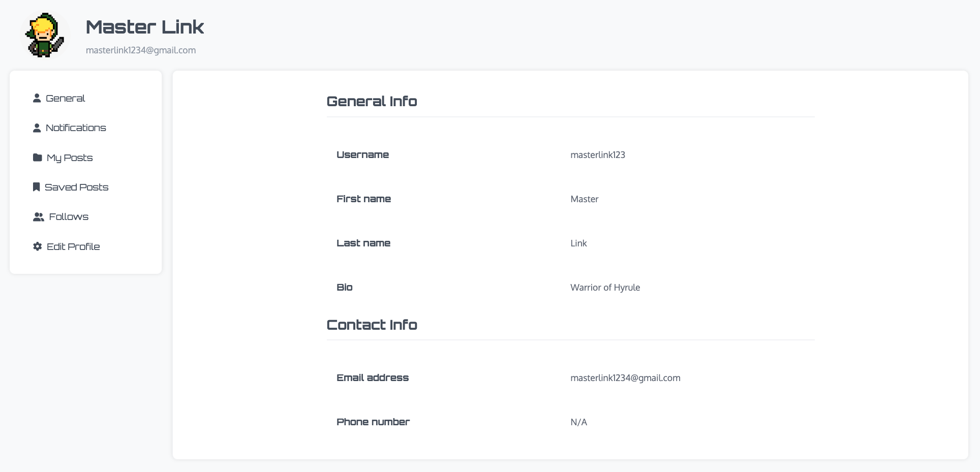This screenshot has height=472, width=980.
Task: Click the General Info section heading
Action: [372, 101]
